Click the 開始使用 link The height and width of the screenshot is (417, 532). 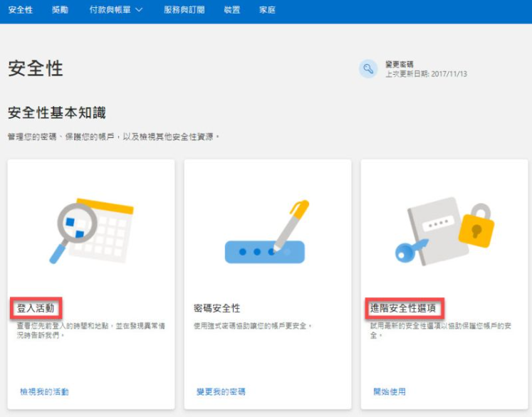[x=390, y=391]
